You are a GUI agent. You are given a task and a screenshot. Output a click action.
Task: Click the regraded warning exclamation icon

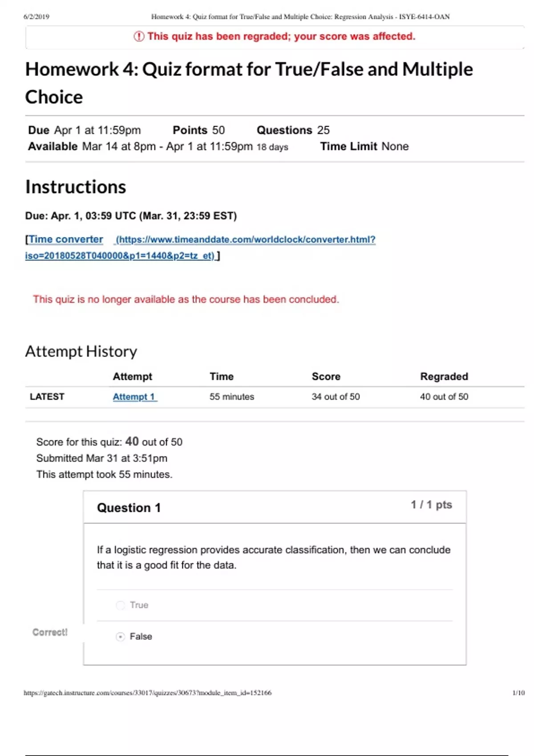coord(139,36)
